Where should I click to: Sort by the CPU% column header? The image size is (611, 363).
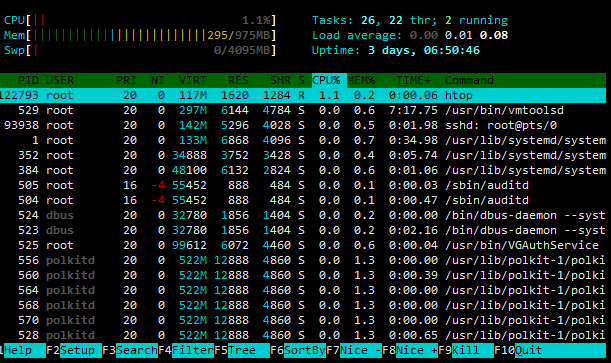click(326, 80)
